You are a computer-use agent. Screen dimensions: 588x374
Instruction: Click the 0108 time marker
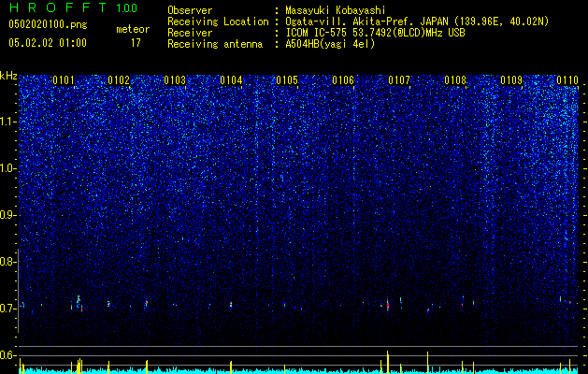(455, 79)
